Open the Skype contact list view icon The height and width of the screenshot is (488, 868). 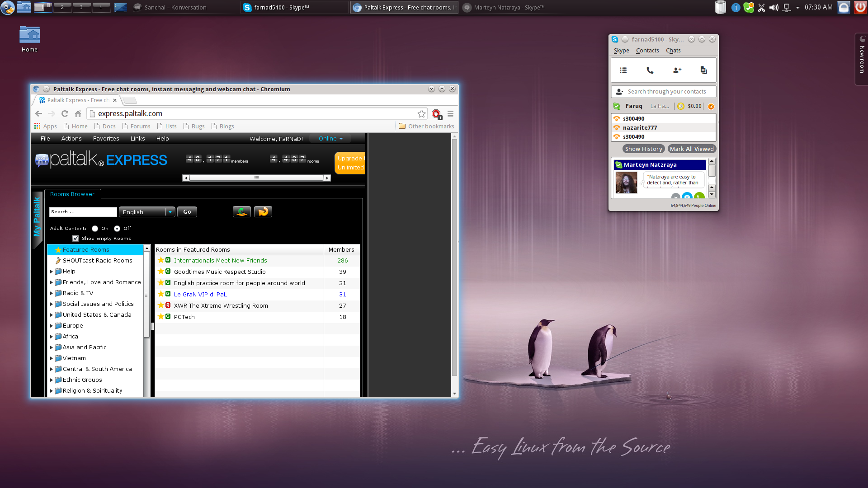623,70
